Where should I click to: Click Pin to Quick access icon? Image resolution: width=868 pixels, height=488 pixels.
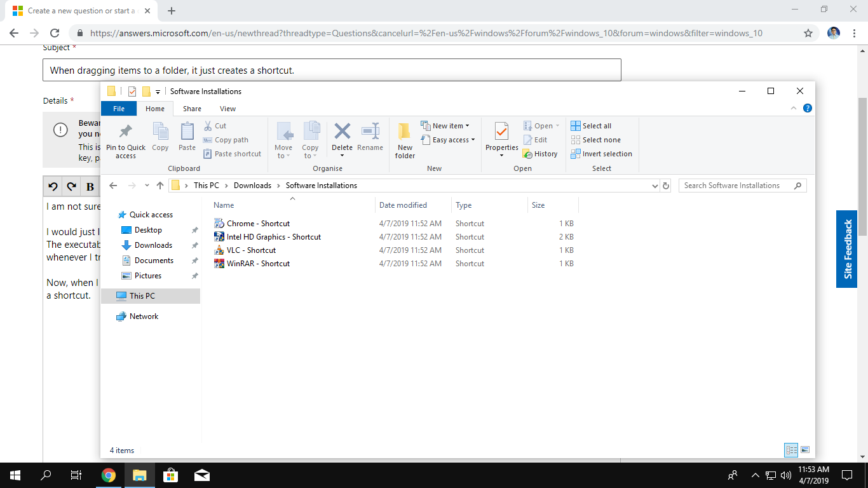click(x=126, y=132)
